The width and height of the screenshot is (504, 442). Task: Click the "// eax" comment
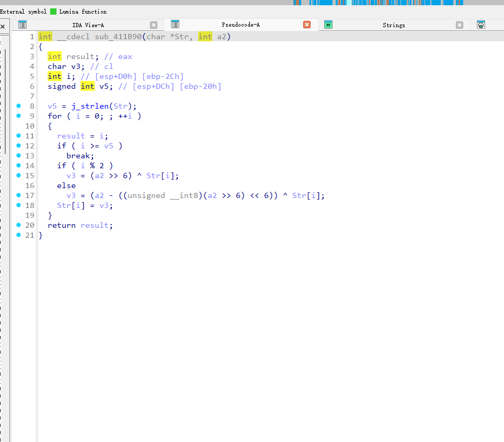coord(118,56)
